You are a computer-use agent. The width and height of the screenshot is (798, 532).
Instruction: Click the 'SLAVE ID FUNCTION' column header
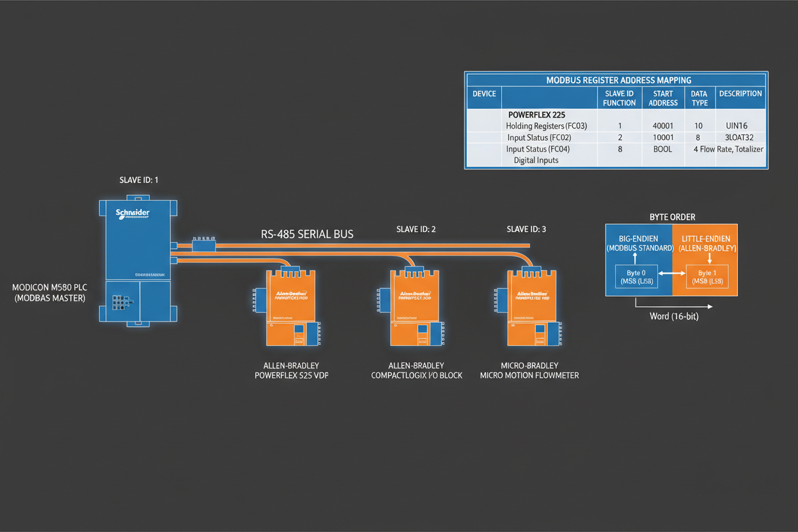[x=620, y=98]
